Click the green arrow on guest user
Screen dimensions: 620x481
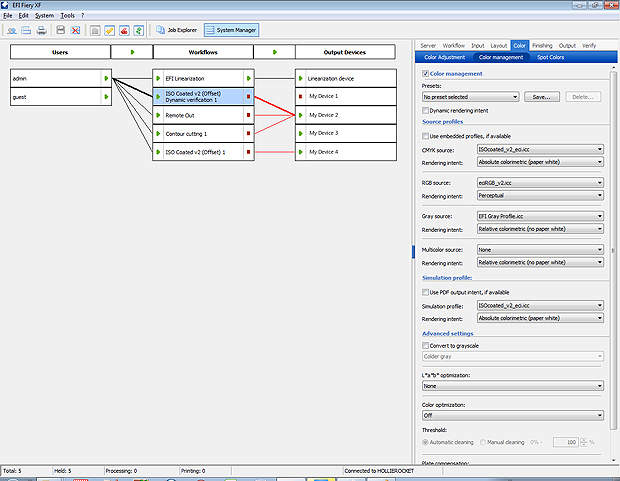(x=106, y=97)
